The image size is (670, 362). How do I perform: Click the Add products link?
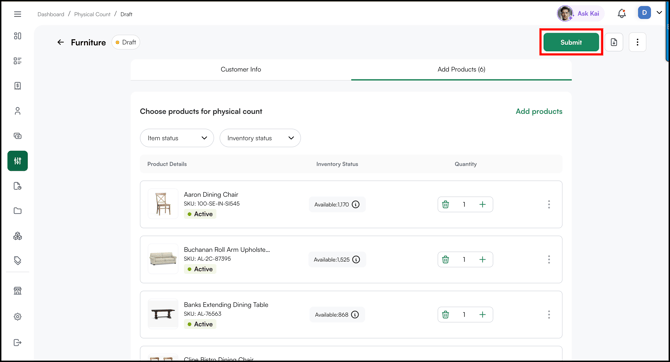tap(539, 111)
